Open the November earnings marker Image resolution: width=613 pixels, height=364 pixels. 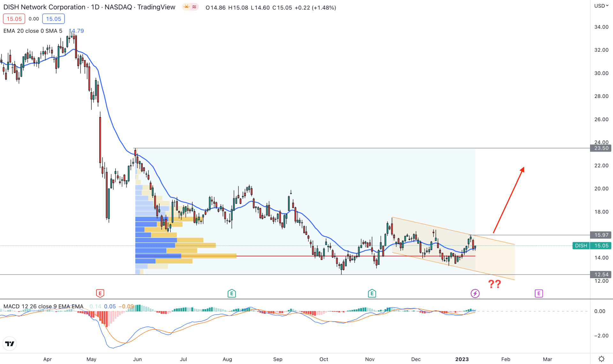[x=372, y=293]
